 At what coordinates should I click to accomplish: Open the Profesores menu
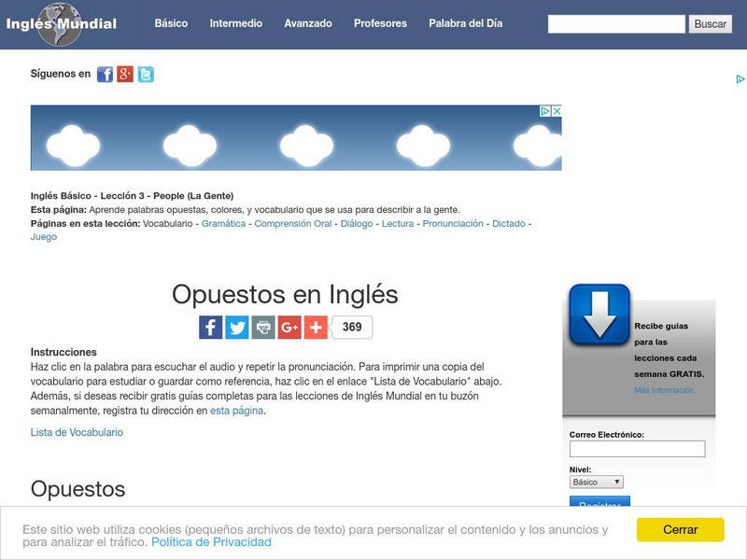(380, 23)
